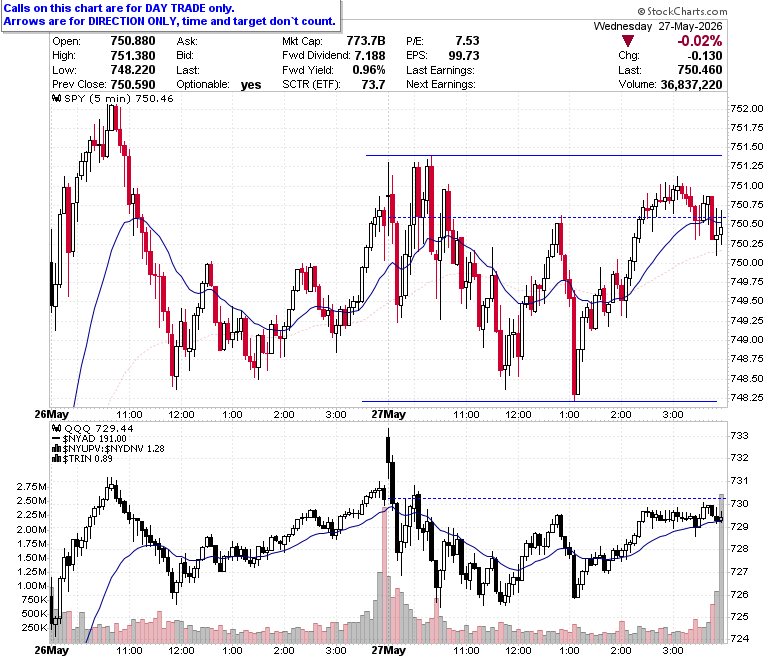780x659 pixels.
Task: Click the QQQ candlestick legend icon
Action: 57,428
